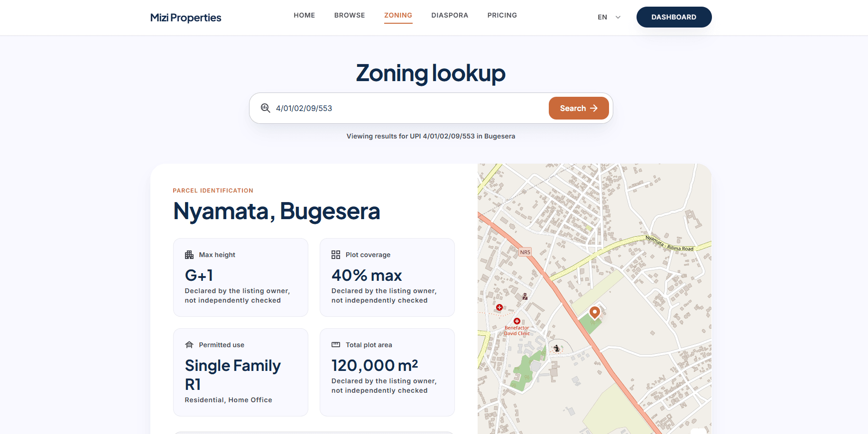Image resolution: width=868 pixels, height=434 pixels.
Task: Click the Plot coverage grid icon
Action: tap(336, 255)
